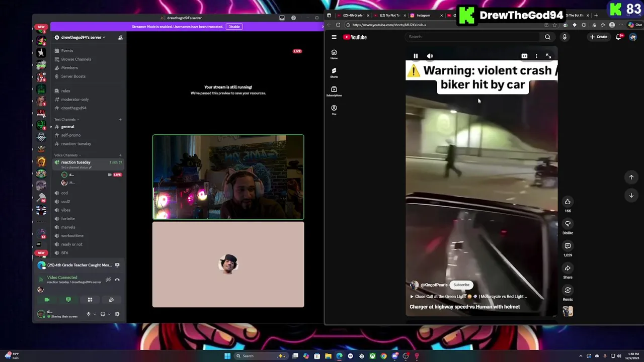Image resolution: width=644 pixels, height=362 pixels.
Task: Start YouTube voice search with microphone
Action: 565,37
